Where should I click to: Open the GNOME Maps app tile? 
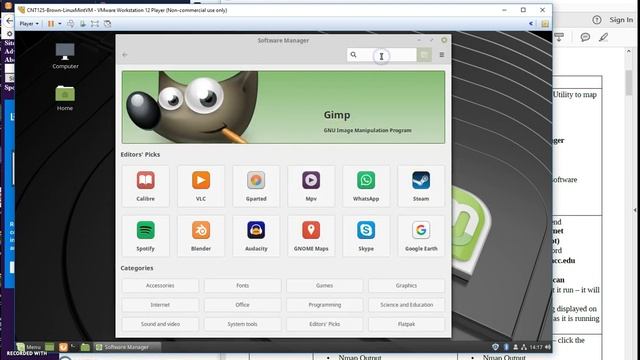tap(311, 236)
